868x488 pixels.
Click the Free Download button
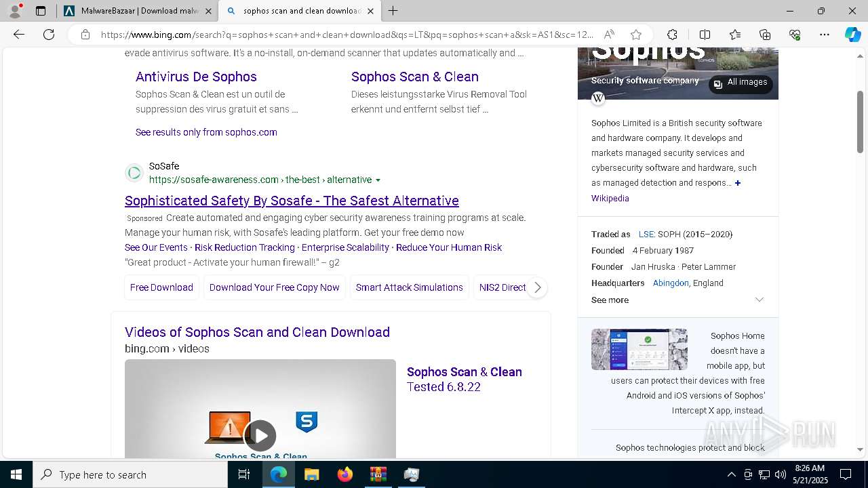pos(161,287)
